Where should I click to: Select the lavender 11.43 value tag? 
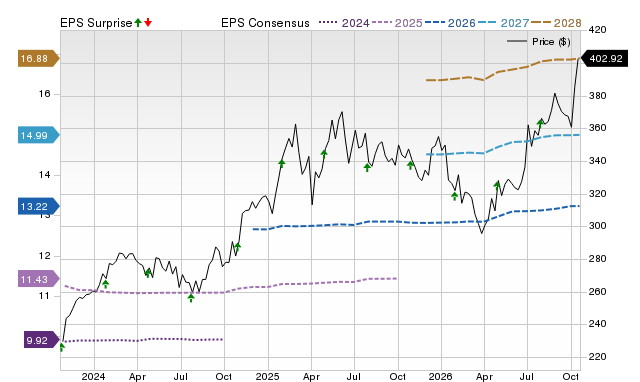pos(38,280)
